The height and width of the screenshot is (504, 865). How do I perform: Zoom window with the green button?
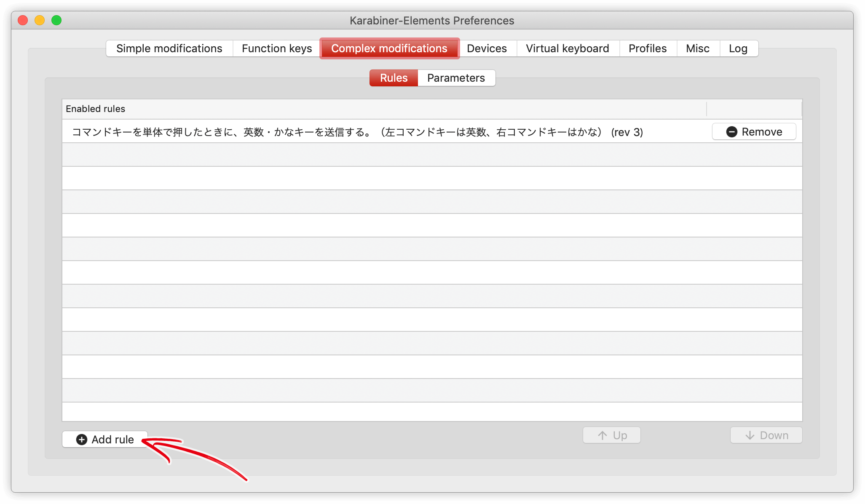[x=56, y=20]
